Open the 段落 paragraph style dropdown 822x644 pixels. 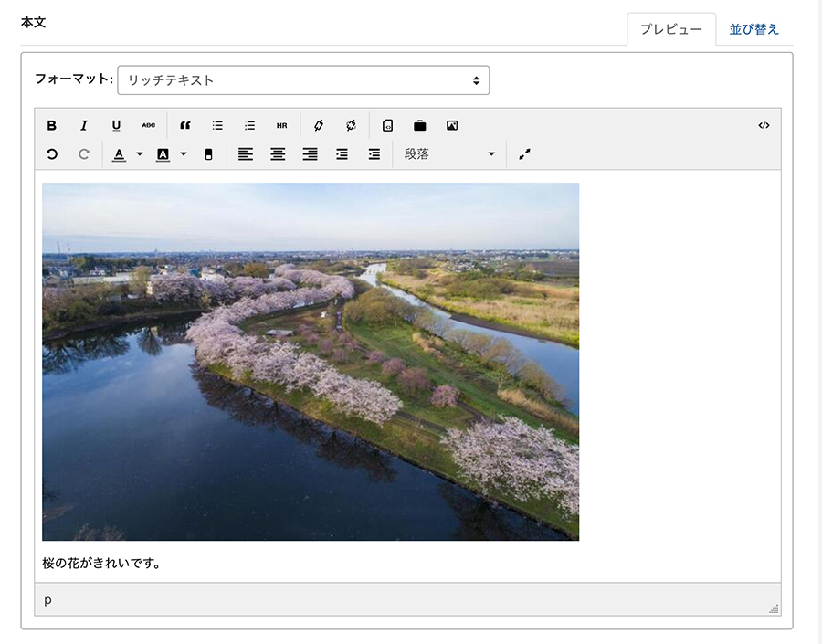[449, 154]
